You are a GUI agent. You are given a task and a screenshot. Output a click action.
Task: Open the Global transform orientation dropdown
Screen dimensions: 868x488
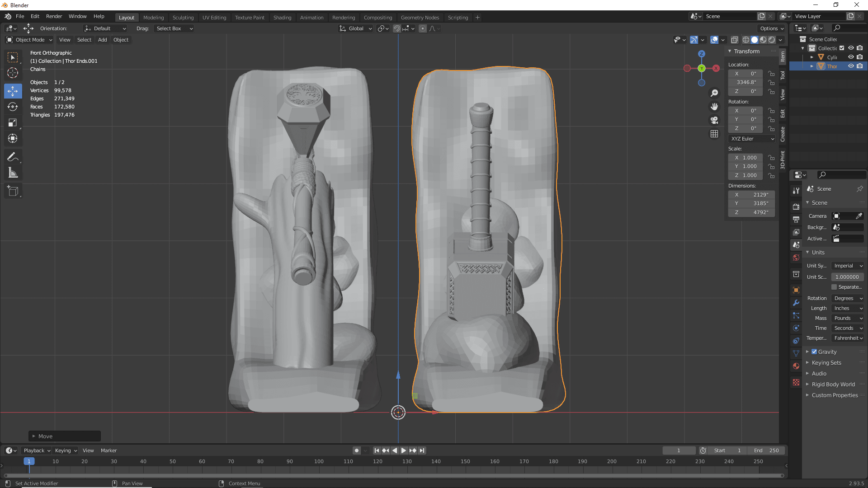(x=356, y=28)
